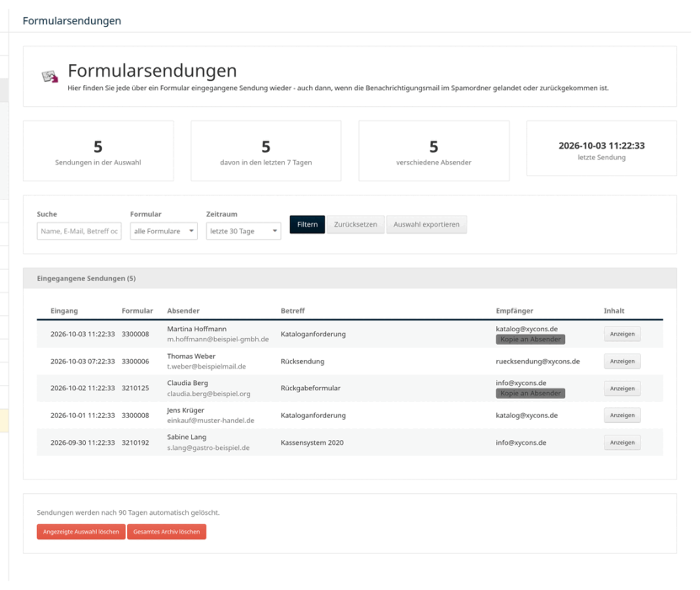Focus the Suche input field
The height and width of the screenshot is (590, 700).
pos(79,231)
